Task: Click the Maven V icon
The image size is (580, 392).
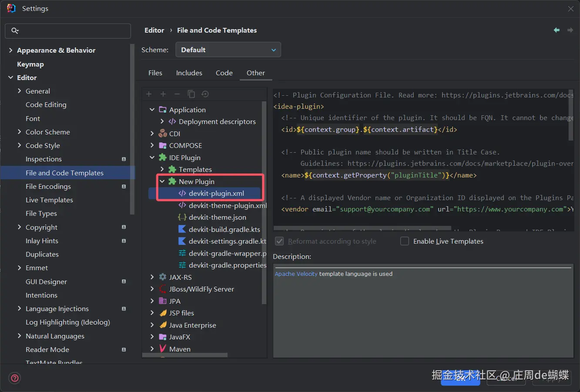Action: [x=163, y=348]
